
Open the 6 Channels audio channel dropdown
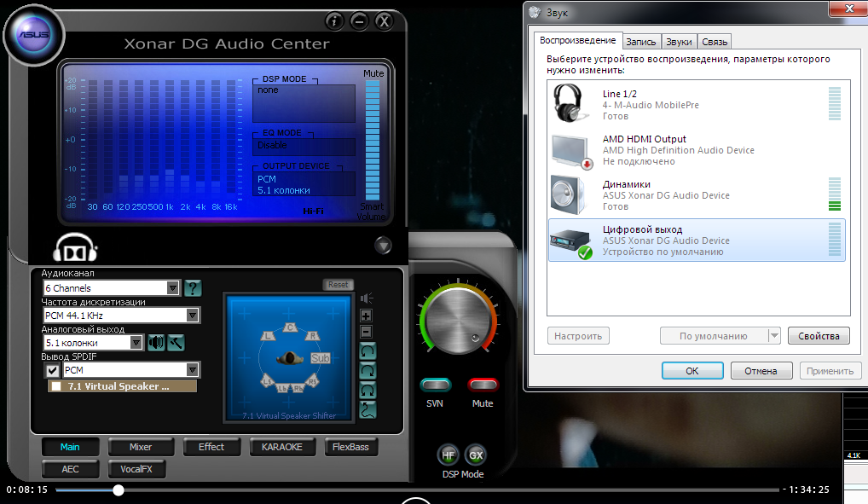tap(173, 288)
